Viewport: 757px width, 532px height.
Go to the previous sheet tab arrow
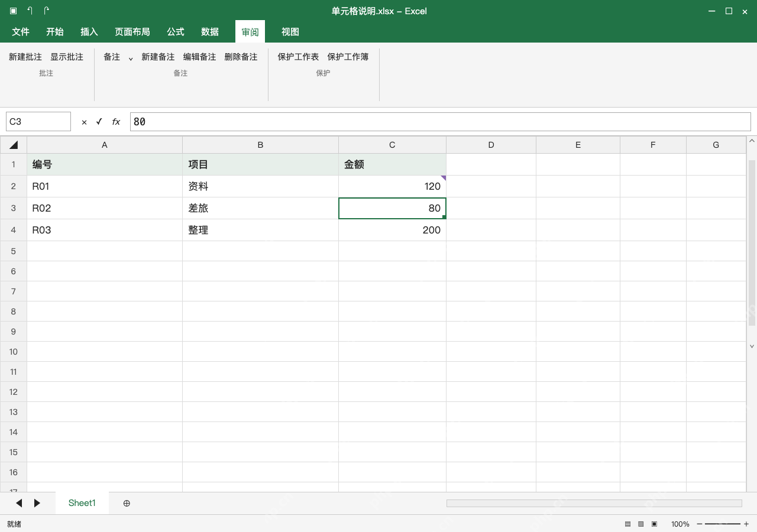(x=19, y=503)
